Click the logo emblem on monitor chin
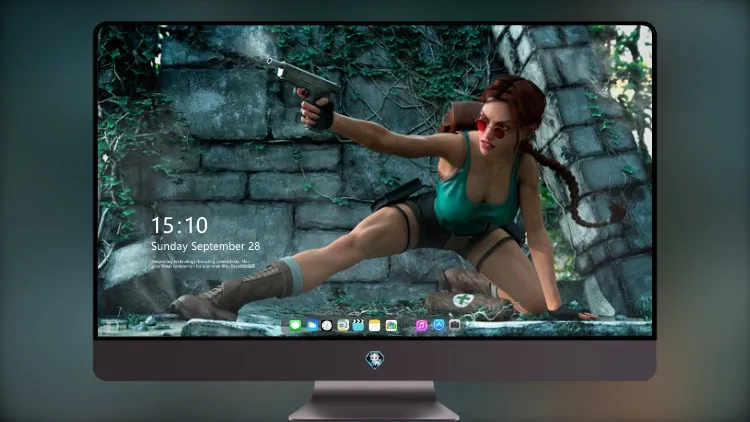Viewport: 750px width, 422px height. coord(375,359)
